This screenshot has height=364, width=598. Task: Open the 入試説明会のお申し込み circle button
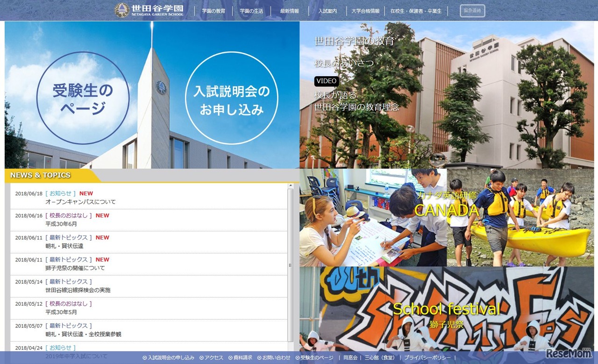click(x=231, y=98)
